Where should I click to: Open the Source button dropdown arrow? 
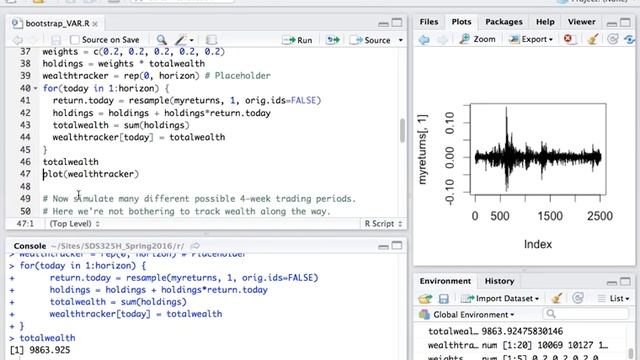400,40
